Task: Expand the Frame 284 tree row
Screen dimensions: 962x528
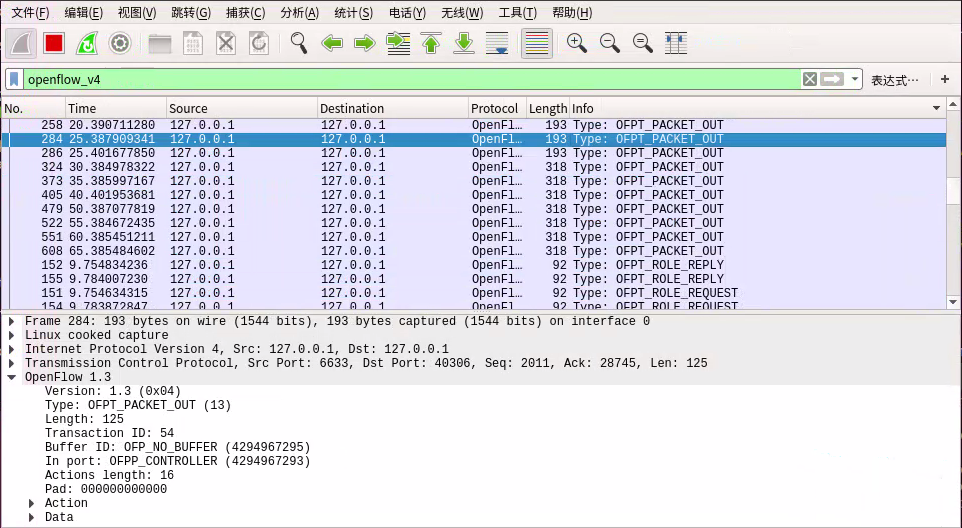Action: coord(12,321)
